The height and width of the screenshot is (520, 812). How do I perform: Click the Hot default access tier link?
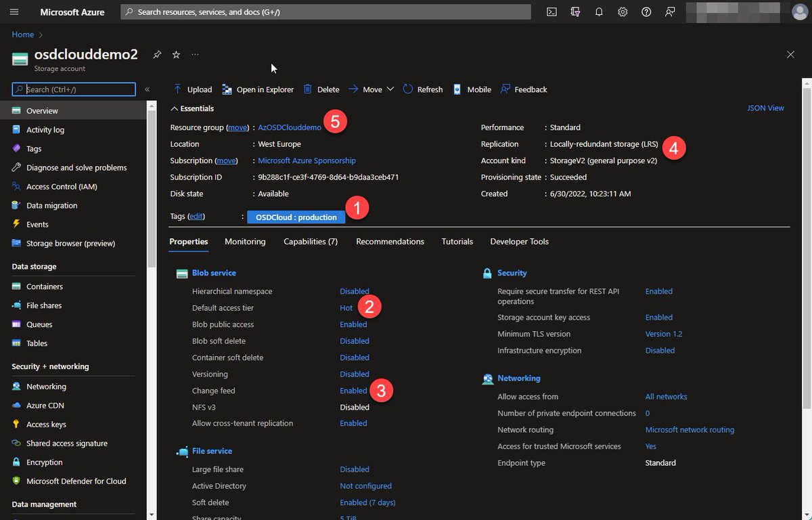click(346, 308)
